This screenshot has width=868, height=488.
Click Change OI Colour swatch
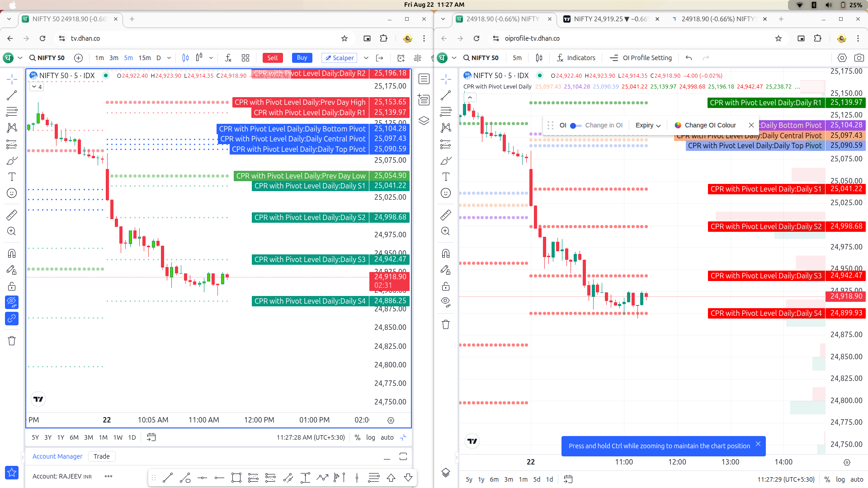tap(678, 126)
